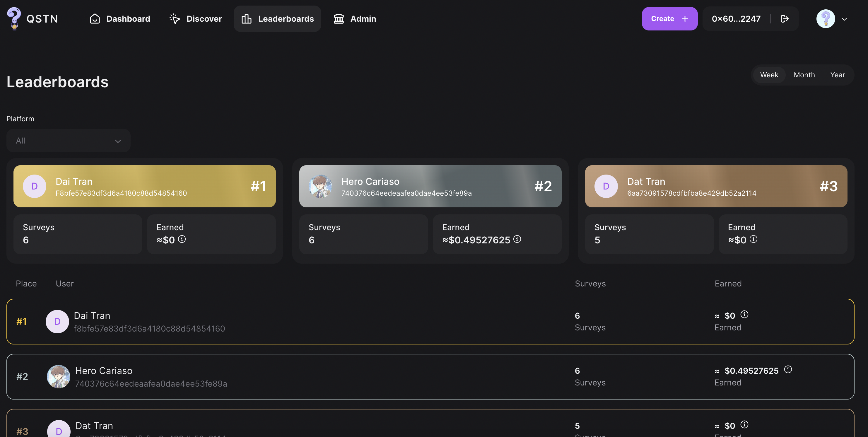The height and width of the screenshot is (437, 868).
Task: Select the Leaderboards bar chart icon
Action: coord(247,18)
